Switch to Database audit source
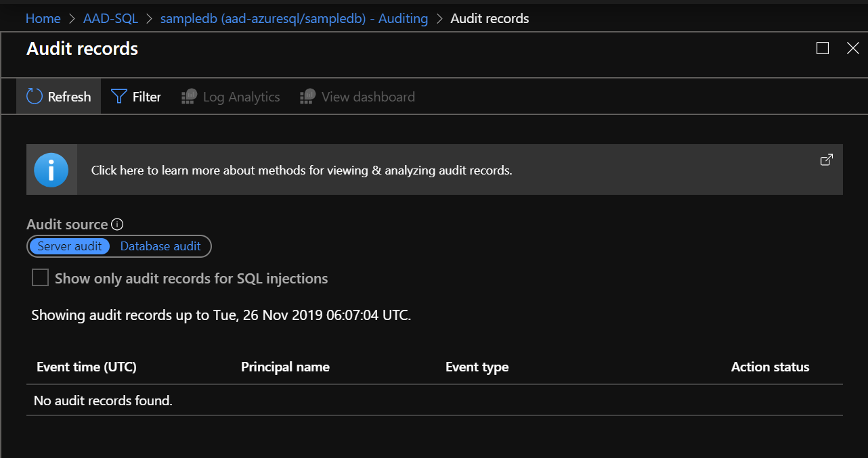 160,246
